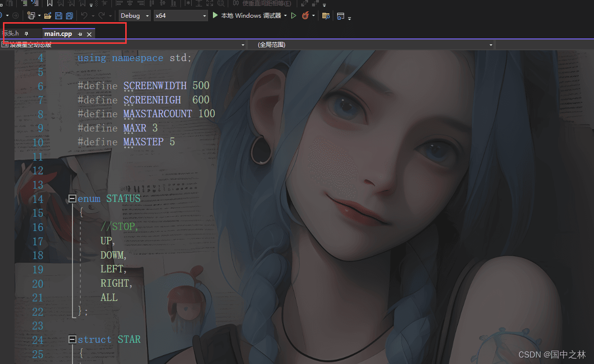Open the hot reload options dropdown
Viewport: 594px width, 364px height.
[x=314, y=16]
